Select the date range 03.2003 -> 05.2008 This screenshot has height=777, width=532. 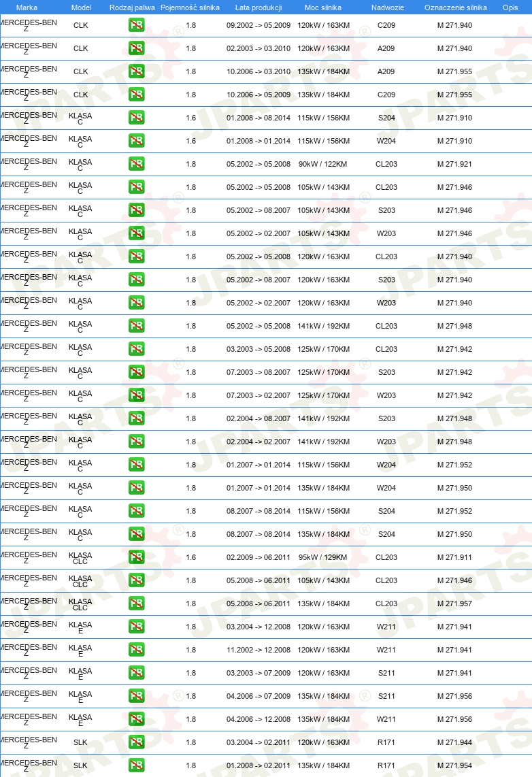tap(259, 349)
